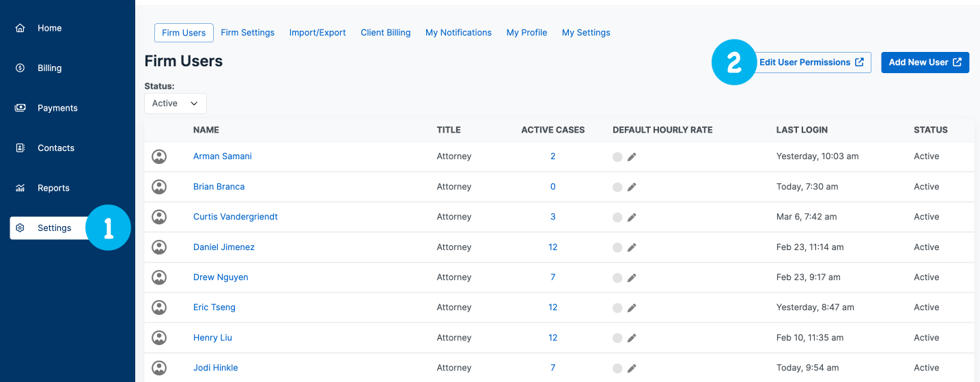Click Arman Samani's hourly rate gray dot
Image resolution: width=980 pixels, height=382 pixels.
coord(617,156)
